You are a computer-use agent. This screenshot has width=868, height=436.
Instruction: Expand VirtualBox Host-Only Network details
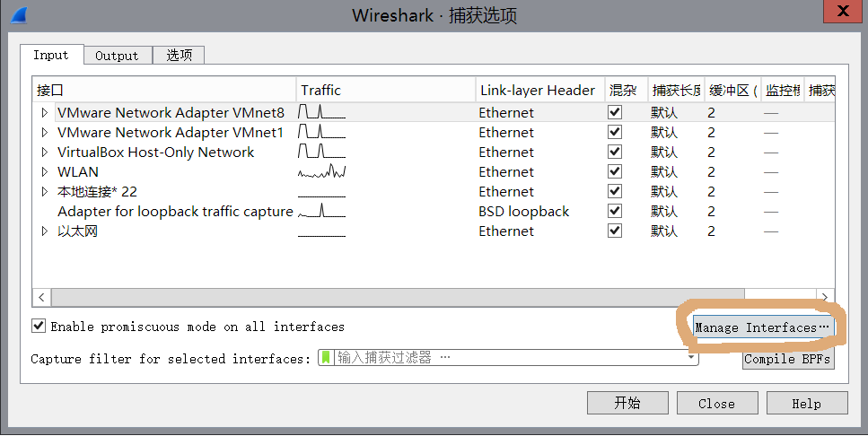point(45,153)
